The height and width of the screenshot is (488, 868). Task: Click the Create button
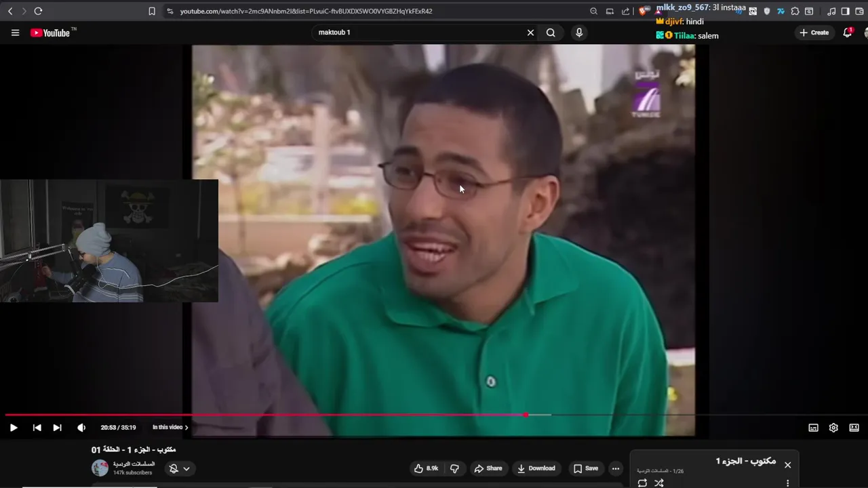pyautogui.click(x=814, y=33)
